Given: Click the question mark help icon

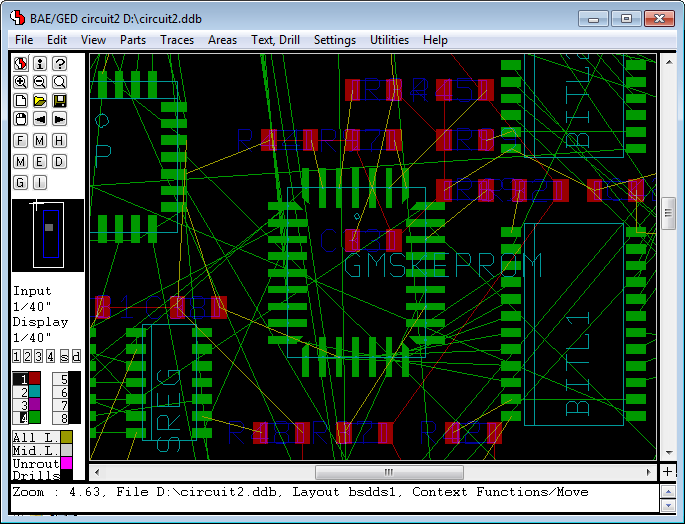Looking at the screenshot, I should 60,63.
